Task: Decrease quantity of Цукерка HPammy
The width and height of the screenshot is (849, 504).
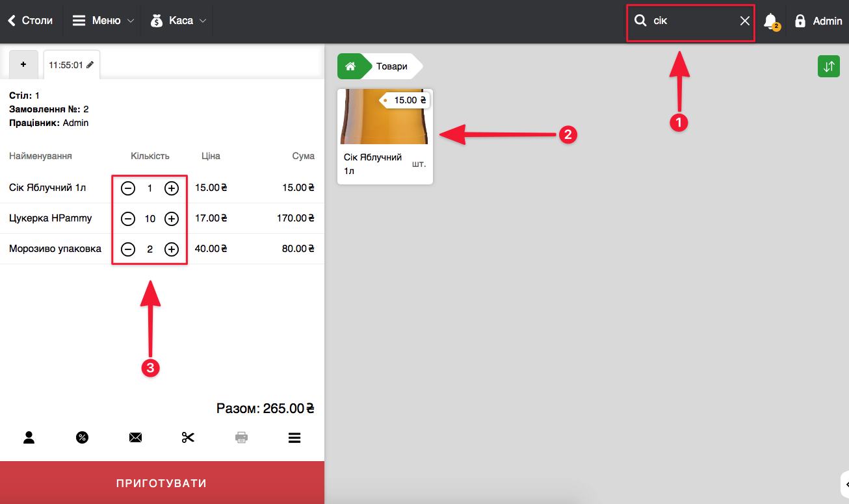Action: [128, 219]
